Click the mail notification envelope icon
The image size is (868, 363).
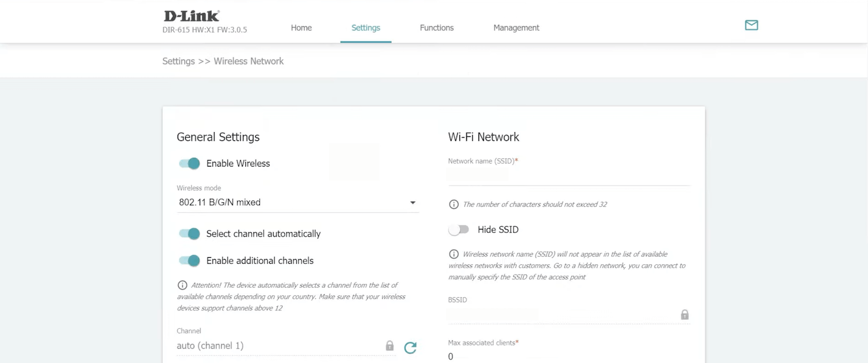(751, 25)
